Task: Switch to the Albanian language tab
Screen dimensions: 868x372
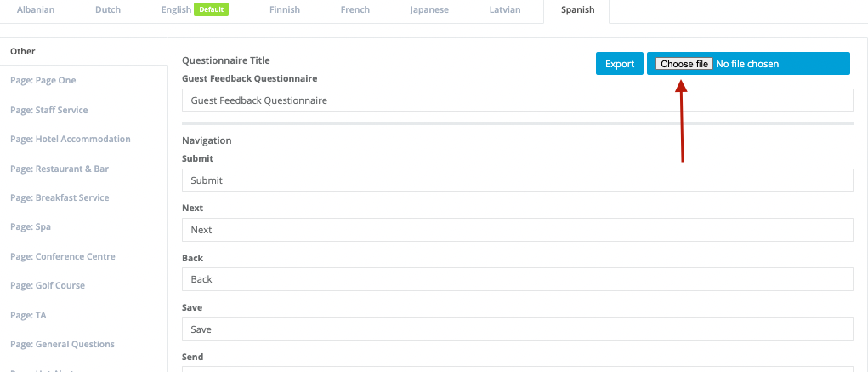Action: click(x=36, y=10)
